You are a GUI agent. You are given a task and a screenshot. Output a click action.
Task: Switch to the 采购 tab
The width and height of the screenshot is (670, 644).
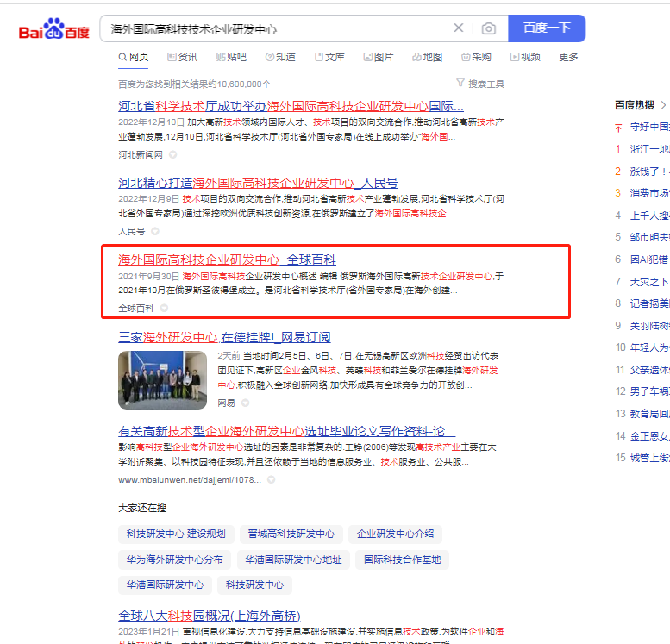(x=476, y=57)
